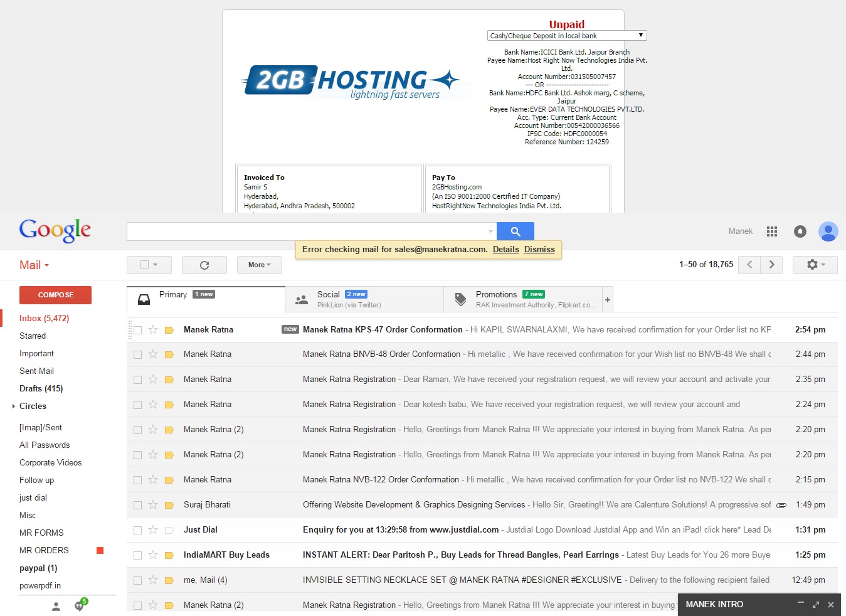This screenshot has width=846, height=616.
Task: Open the MR ORDERS label
Action: coord(44,551)
